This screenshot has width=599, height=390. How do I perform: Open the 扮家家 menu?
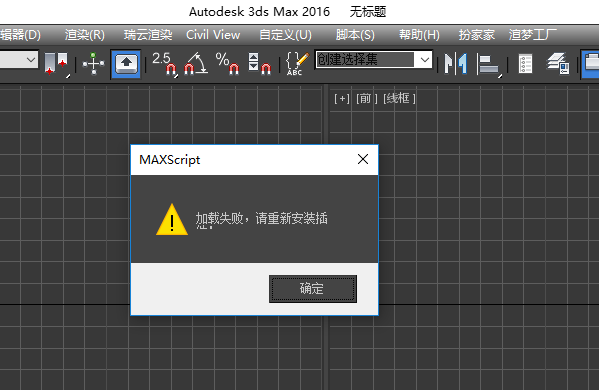(476, 35)
